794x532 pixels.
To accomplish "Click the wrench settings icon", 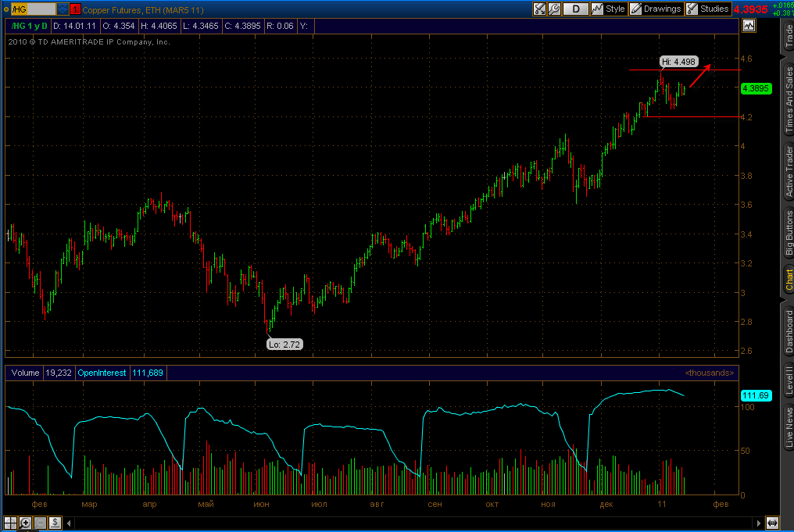I will 554,9.
